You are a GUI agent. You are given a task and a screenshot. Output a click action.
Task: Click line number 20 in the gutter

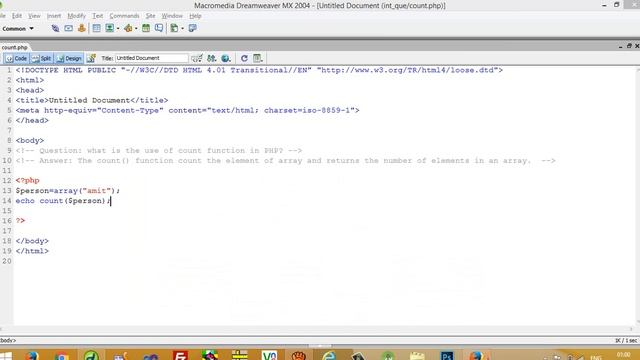point(7,261)
